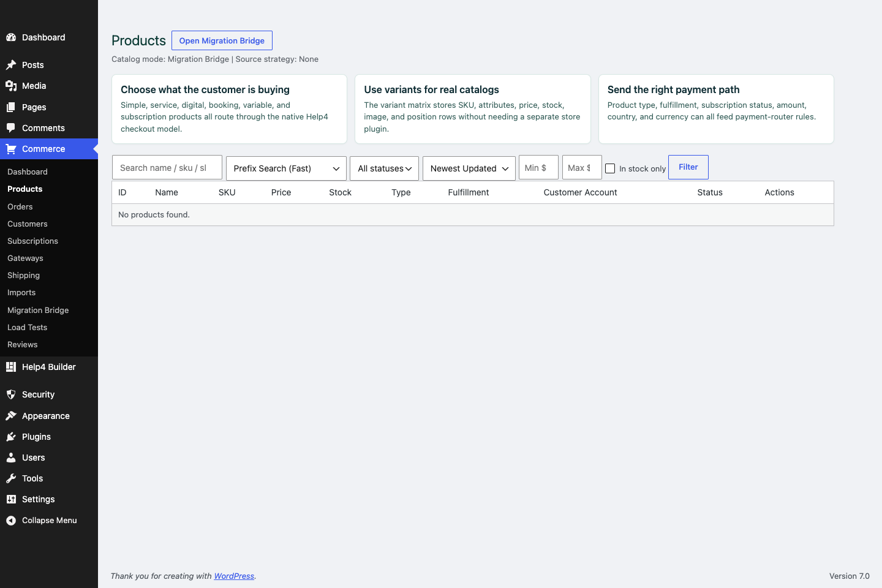Select Products in the Commerce submenu
This screenshot has width=882, height=588.
pyautogui.click(x=25, y=189)
